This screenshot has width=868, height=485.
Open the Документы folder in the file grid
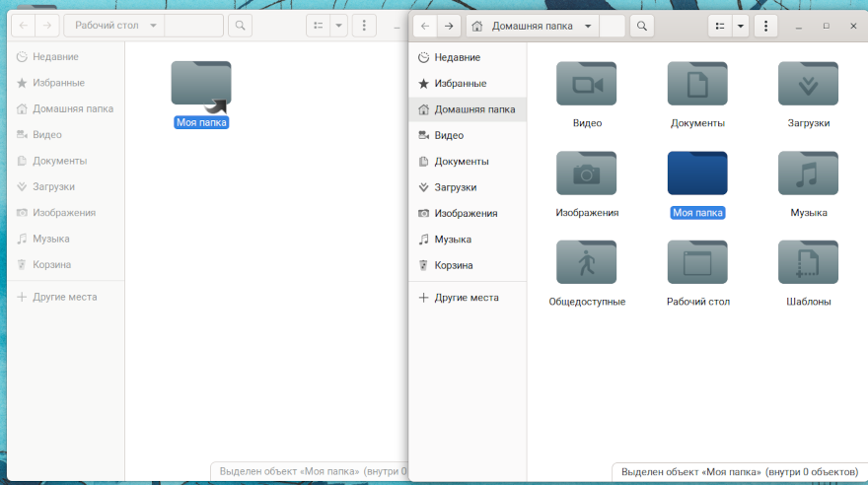pos(697,84)
